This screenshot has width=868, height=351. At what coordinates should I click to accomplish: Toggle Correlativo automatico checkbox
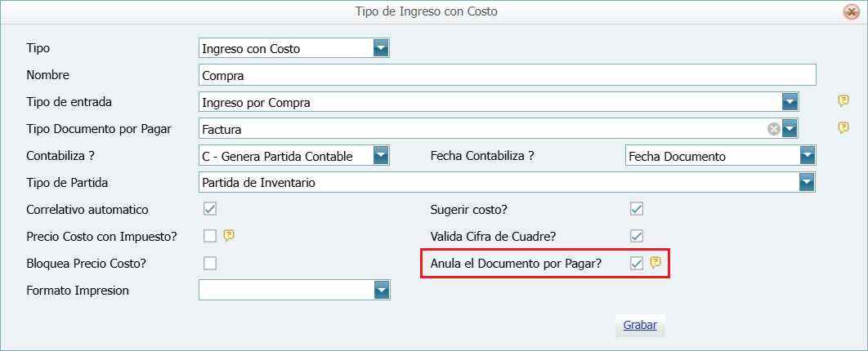pyautogui.click(x=210, y=209)
